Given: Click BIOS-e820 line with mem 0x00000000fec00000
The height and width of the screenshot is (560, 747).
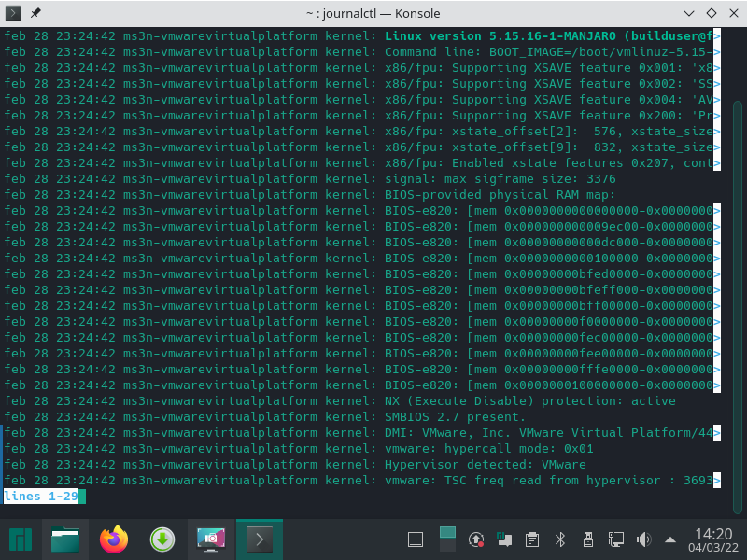Looking at the screenshot, I should pyautogui.click(x=362, y=338).
